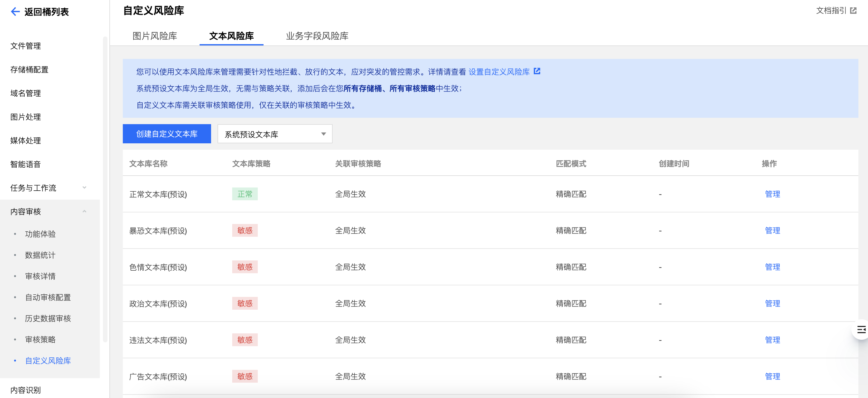Select 内容识别 in sidebar
The image size is (868, 398).
click(x=26, y=390)
